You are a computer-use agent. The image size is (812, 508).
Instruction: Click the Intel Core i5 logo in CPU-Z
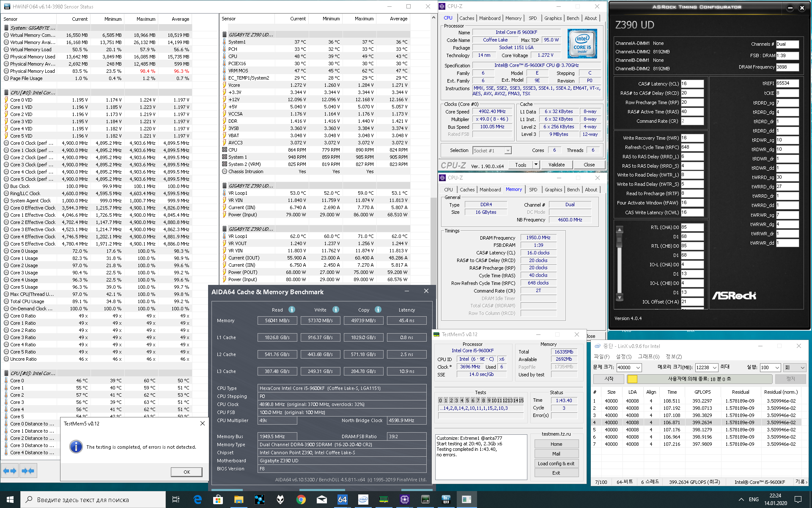(582, 44)
